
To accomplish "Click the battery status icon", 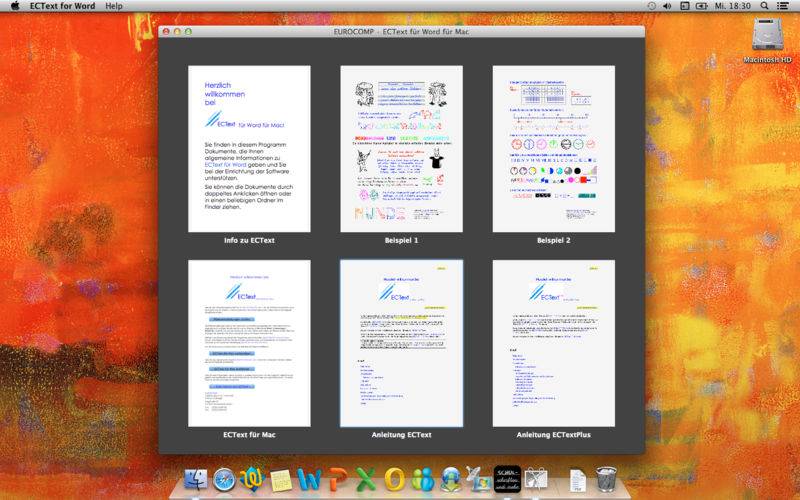I will 702,6.
